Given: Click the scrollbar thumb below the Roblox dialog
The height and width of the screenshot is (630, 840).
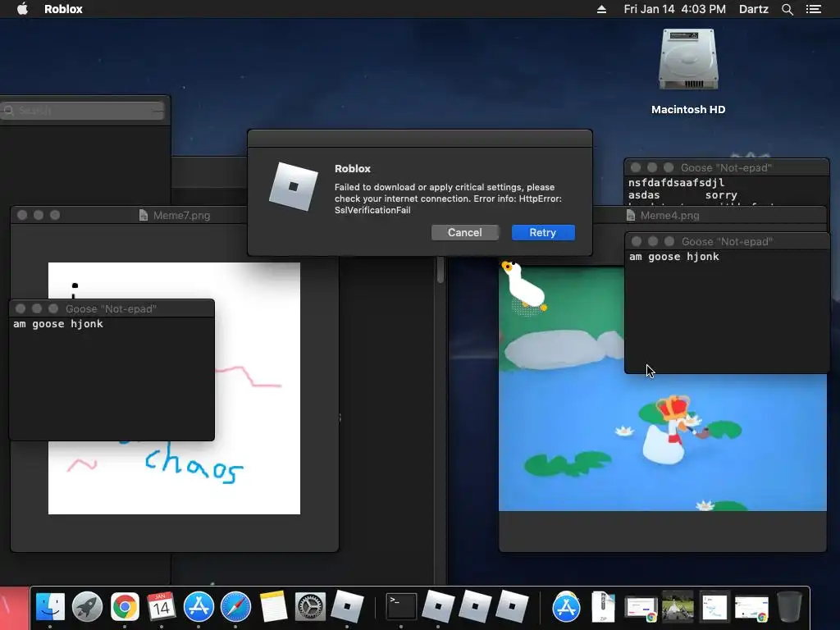Looking at the screenshot, I should pos(441,269).
